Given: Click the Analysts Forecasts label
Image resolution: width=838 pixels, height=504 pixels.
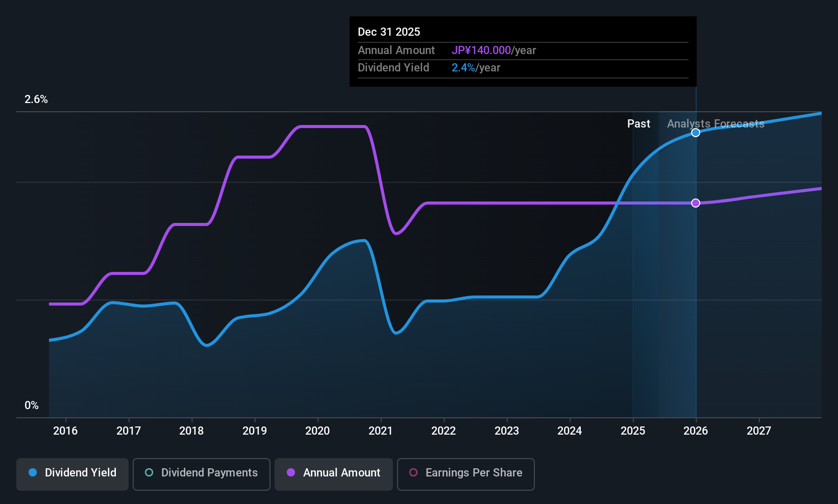Looking at the screenshot, I should tap(716, 123).
